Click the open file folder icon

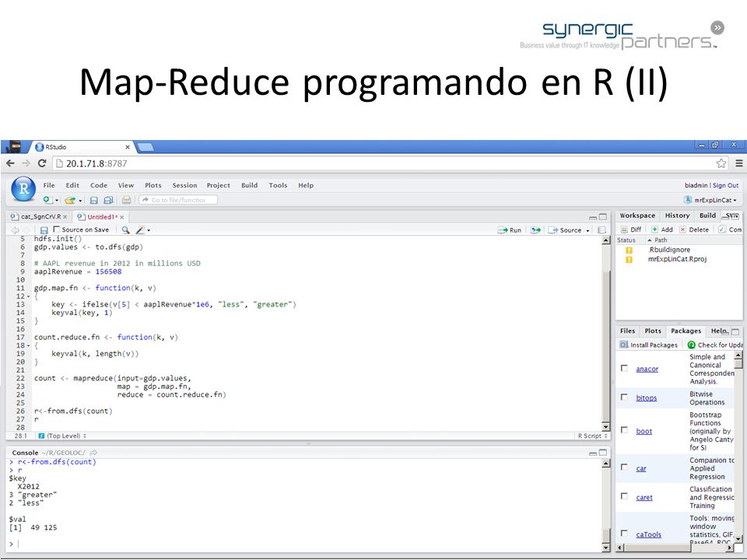[70, 201]
